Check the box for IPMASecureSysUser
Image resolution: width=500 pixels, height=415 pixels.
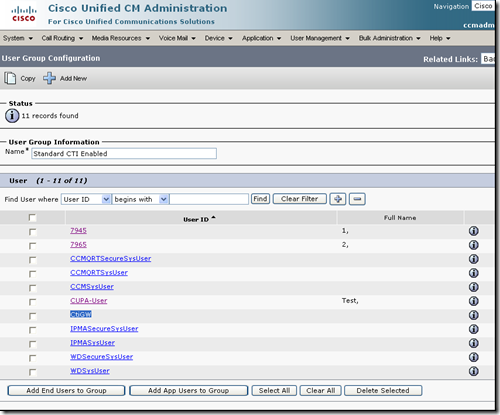point(32,330)
